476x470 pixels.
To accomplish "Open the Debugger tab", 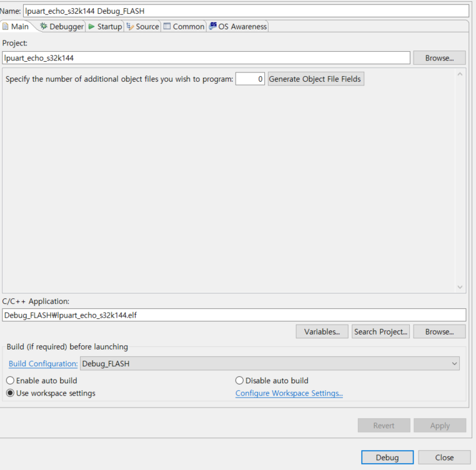I will click(62, 27).
